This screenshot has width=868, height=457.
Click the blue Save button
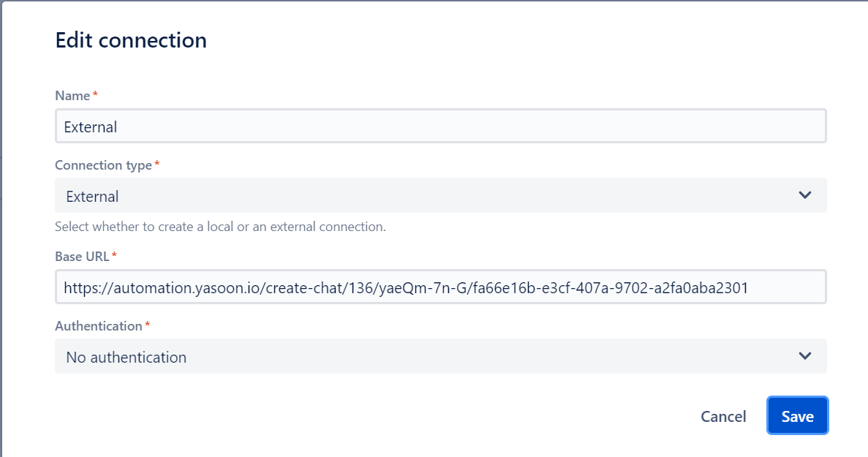(x=797, y=415)
